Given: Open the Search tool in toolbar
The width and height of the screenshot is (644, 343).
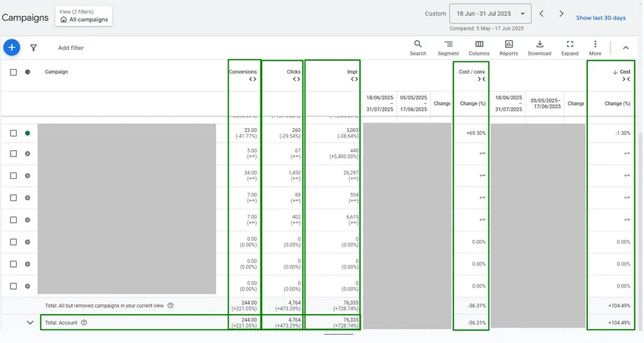Looking at the screenshot, I should pyautogui.click(x=418, y=48).
